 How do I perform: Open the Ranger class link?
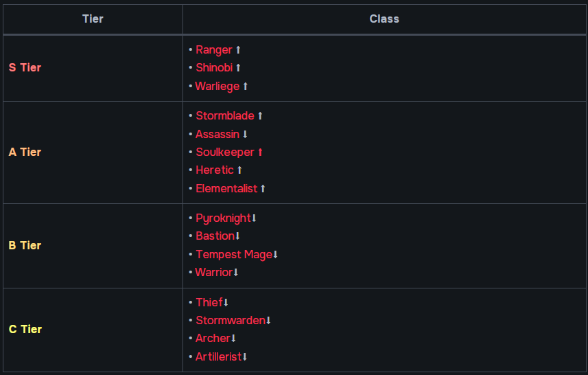[x=214, y=50]
